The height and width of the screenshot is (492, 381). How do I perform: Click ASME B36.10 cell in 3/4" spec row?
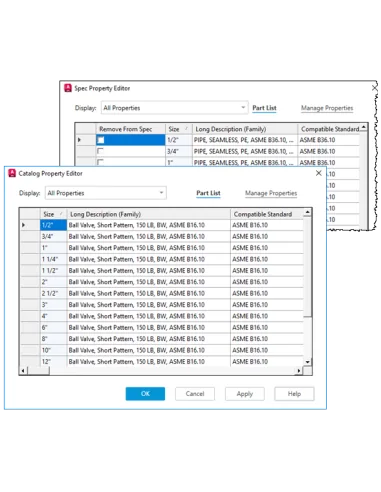point(329,151)
